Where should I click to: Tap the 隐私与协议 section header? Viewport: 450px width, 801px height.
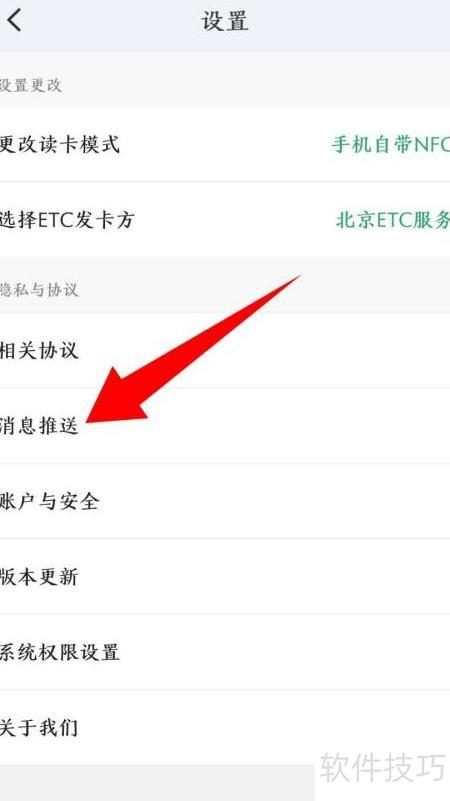tap(39, 290)
